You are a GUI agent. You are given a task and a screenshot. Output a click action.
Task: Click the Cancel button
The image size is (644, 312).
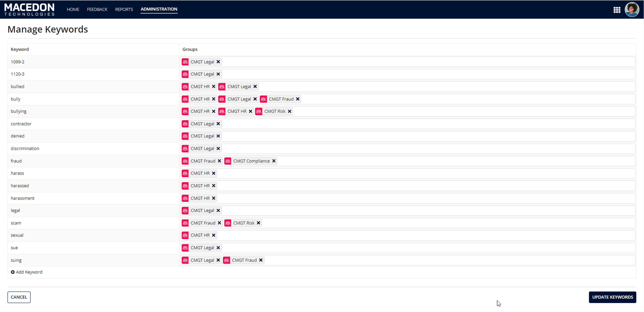tap(19, 297)
